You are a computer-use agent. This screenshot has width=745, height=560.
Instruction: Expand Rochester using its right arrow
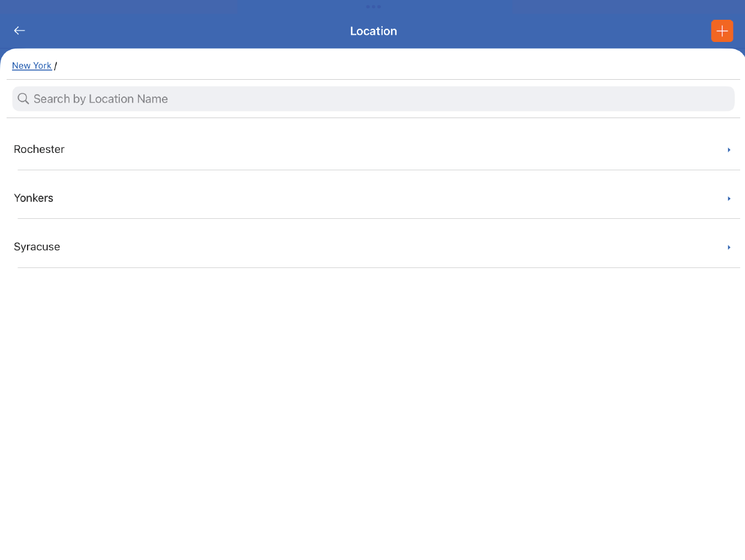pos(729,150)
